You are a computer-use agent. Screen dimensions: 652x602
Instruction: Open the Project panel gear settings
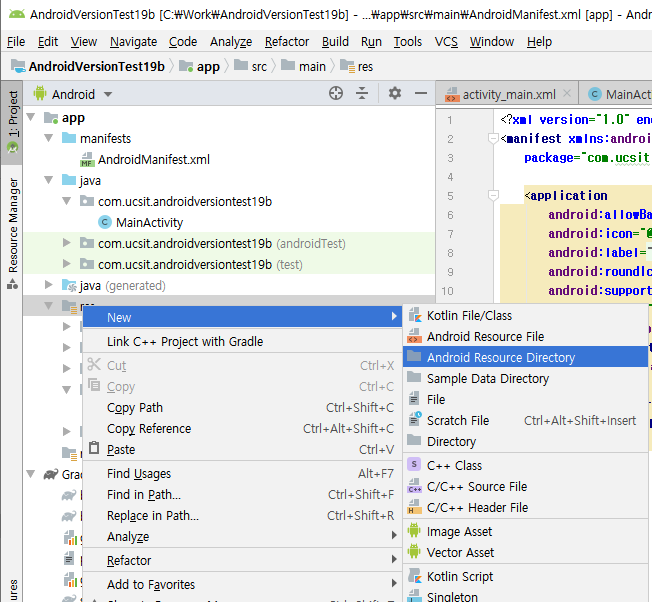[395, 94]
